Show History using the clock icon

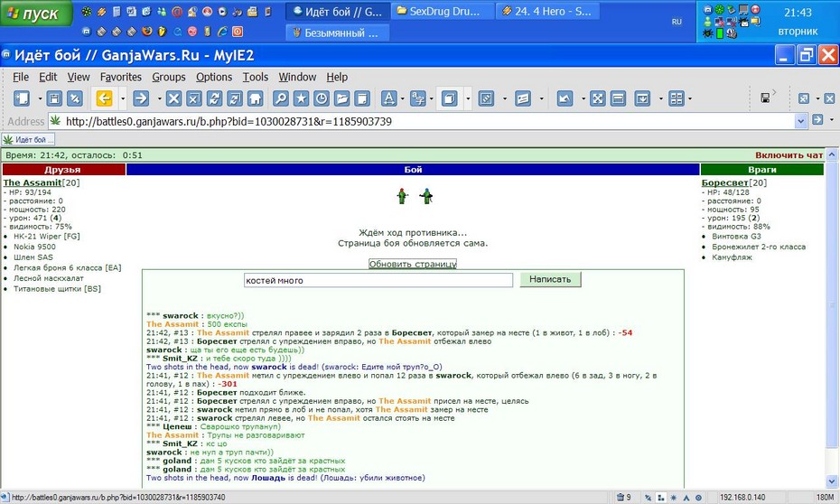coord(322,98)
